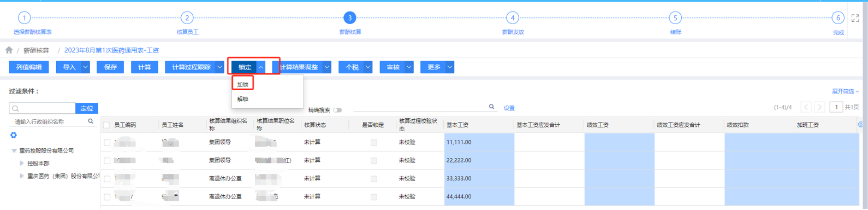Click the organization settings gear icon
The height and width of the screenshot is (210, 868).
tap(14, 135)
